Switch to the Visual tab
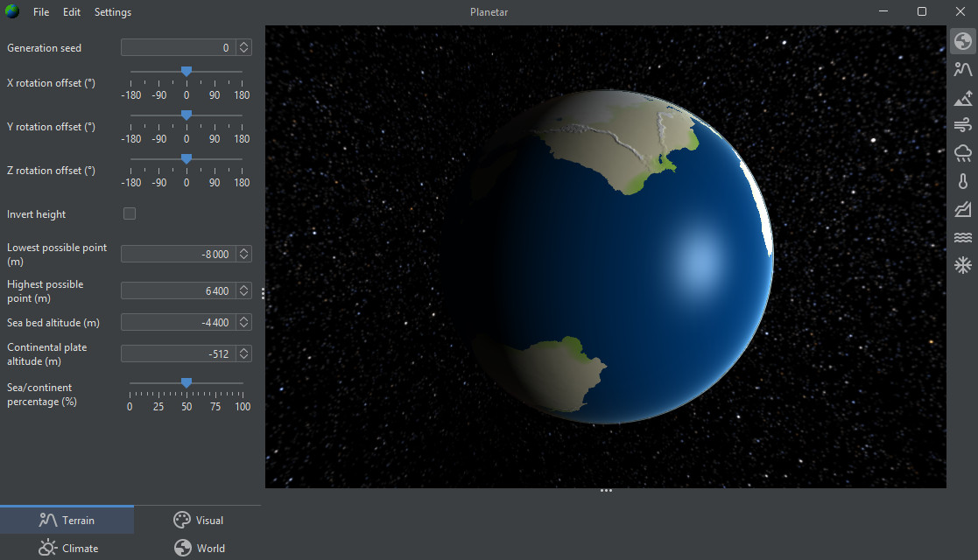 click(x=198, y=519)
